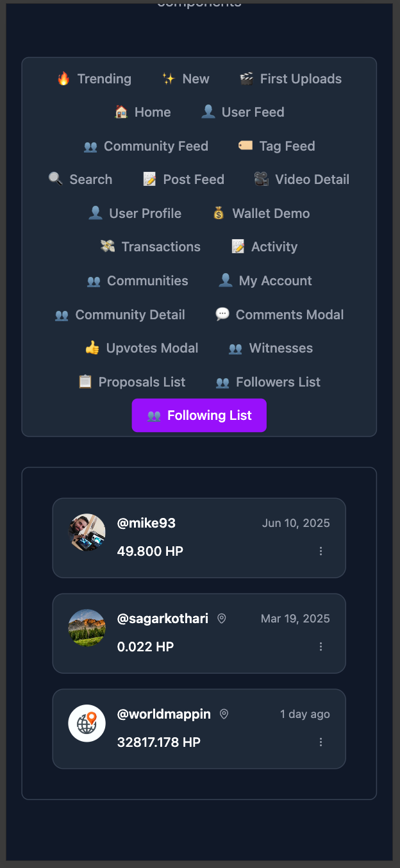Switch to the Followers List tab
The image size is (400, 868).
click(x=269, y=382)
